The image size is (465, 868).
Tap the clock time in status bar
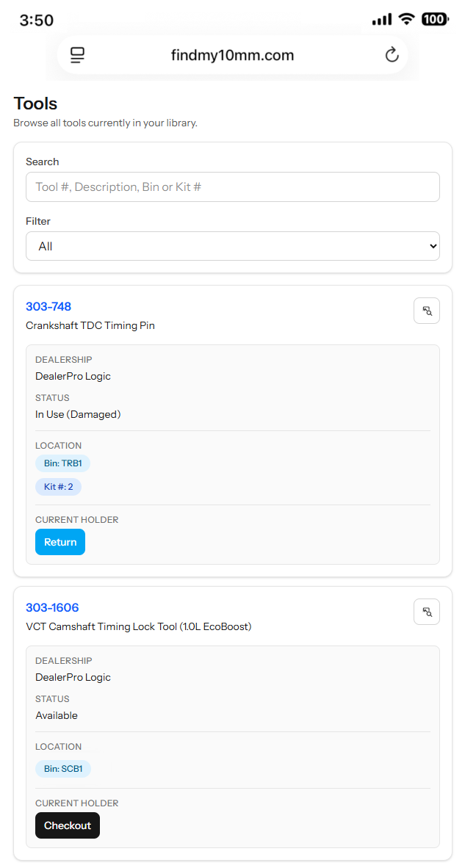point(37,21)
